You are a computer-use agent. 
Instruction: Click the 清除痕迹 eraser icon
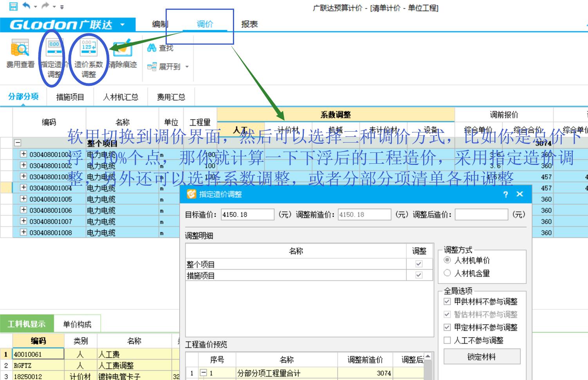coord(123,48)
